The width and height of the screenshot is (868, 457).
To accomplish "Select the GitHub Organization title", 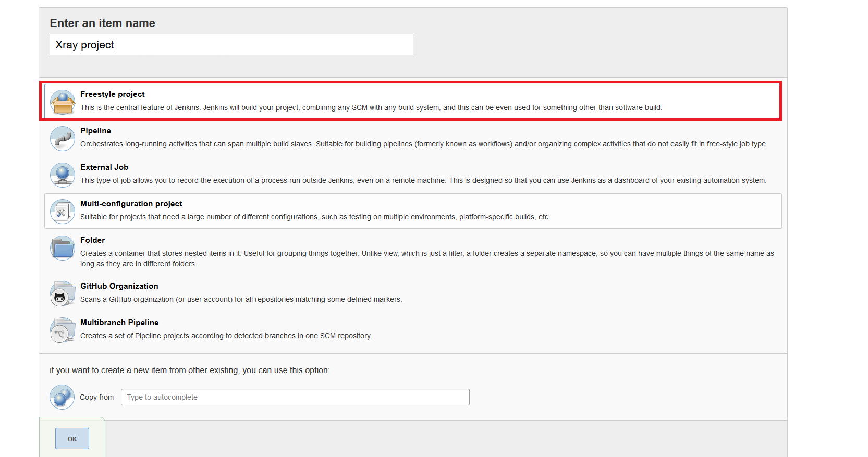I will point(119,286).
